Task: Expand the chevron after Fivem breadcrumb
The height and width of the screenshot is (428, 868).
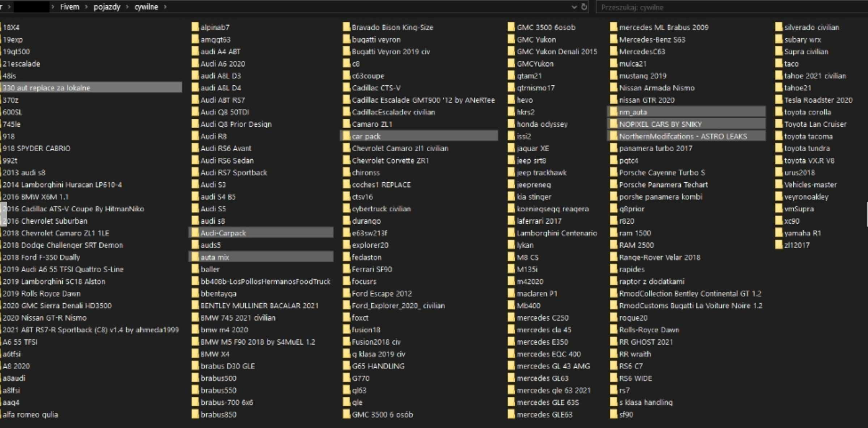Action: point(86,7)
